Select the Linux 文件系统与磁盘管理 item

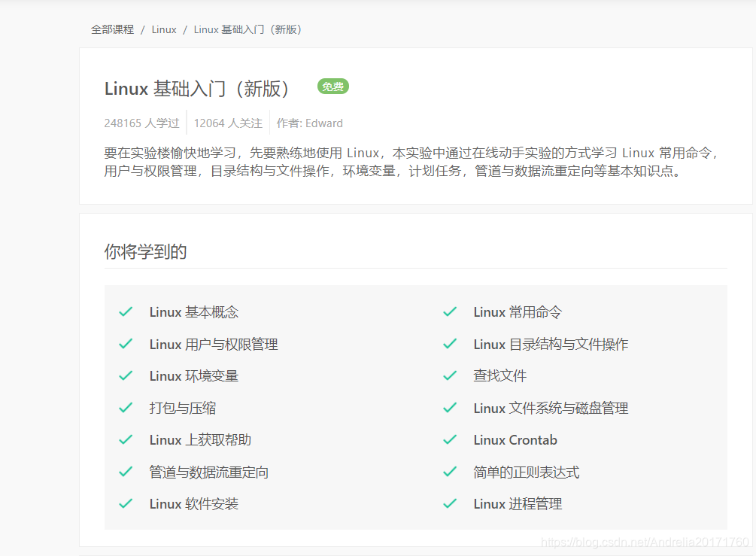pyautogui.click(x=551, y=408)
